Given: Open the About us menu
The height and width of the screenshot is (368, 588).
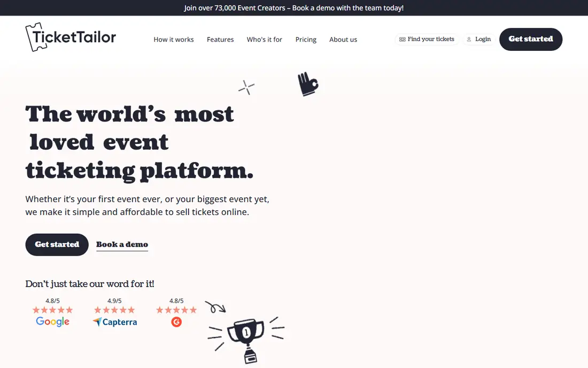Looking at the screenshot, I should pyautogui.click(x=343, y=40).
